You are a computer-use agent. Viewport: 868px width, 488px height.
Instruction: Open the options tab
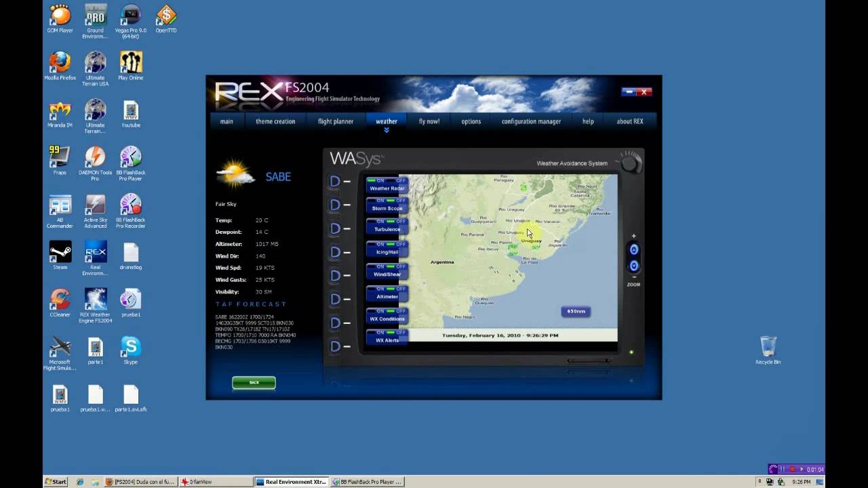471,121
